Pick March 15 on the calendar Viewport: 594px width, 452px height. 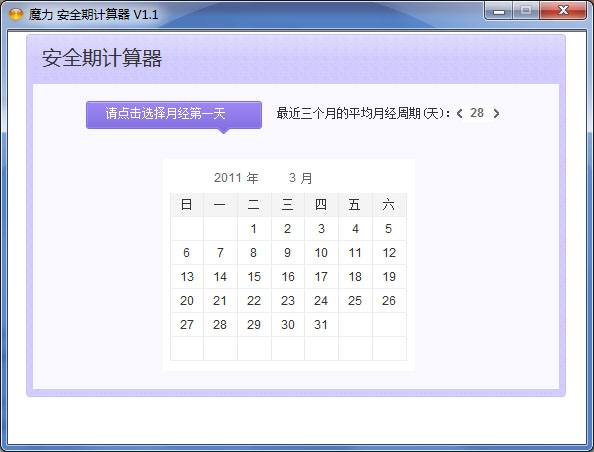(x=254, y=277)
